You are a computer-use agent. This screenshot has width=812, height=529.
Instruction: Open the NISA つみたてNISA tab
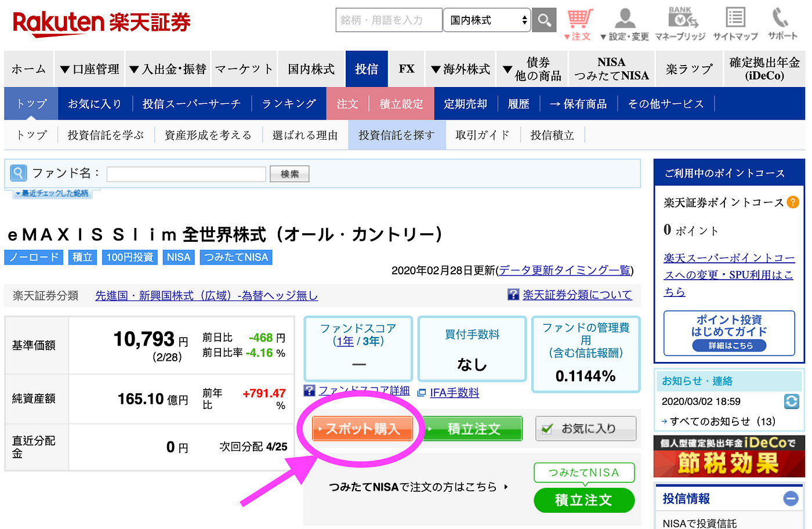click(x=611, y=69)
